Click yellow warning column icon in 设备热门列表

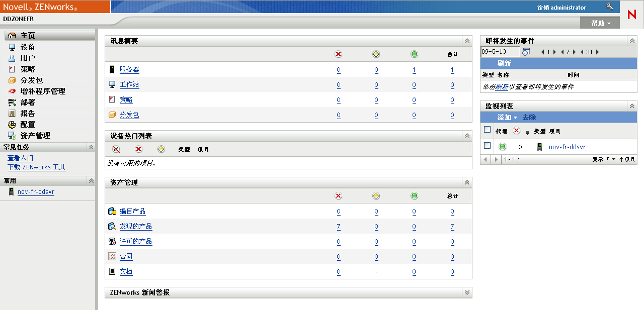pos(161,149)
